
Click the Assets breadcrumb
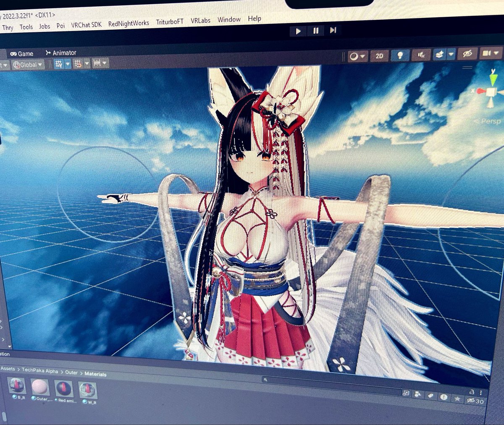click(8, 368)
